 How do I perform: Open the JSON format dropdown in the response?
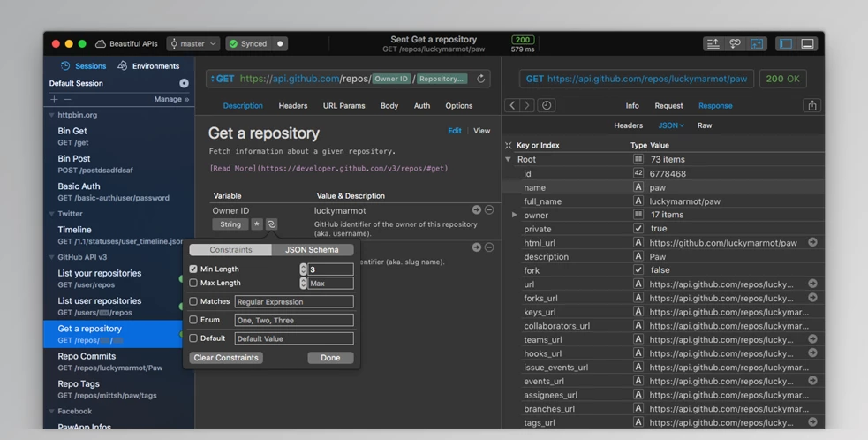671,125
